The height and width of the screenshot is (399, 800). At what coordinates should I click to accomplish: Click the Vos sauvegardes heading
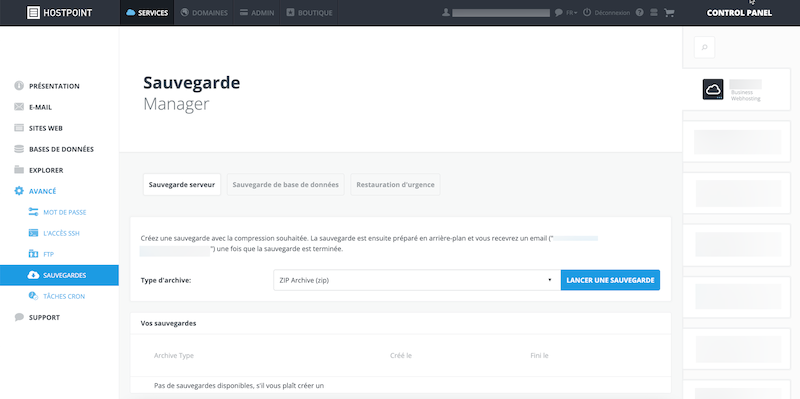(x=168, y=323)
